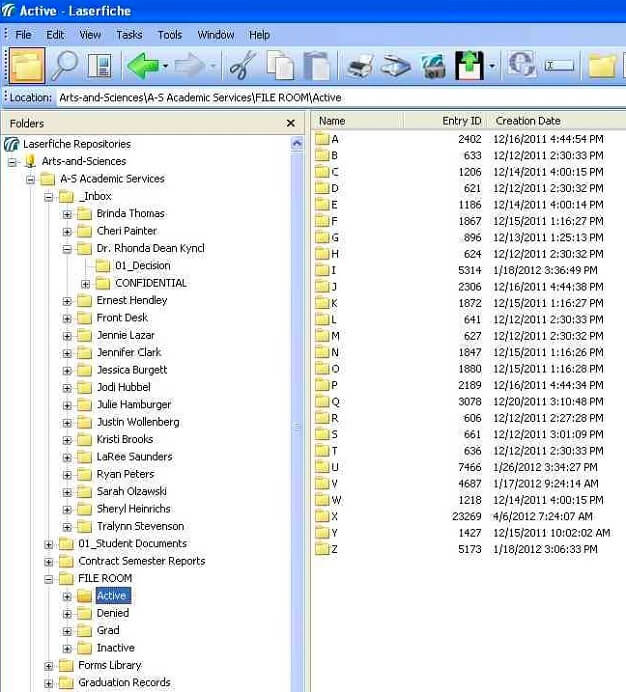Open the Tools menu
The width and height of the screenshot is (626, 692).
[170, 34]
